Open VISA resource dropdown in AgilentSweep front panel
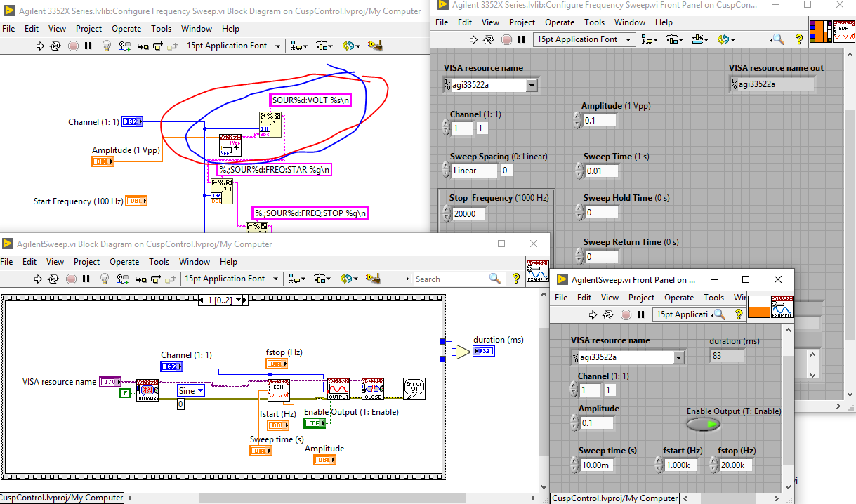 click(678, 357)
